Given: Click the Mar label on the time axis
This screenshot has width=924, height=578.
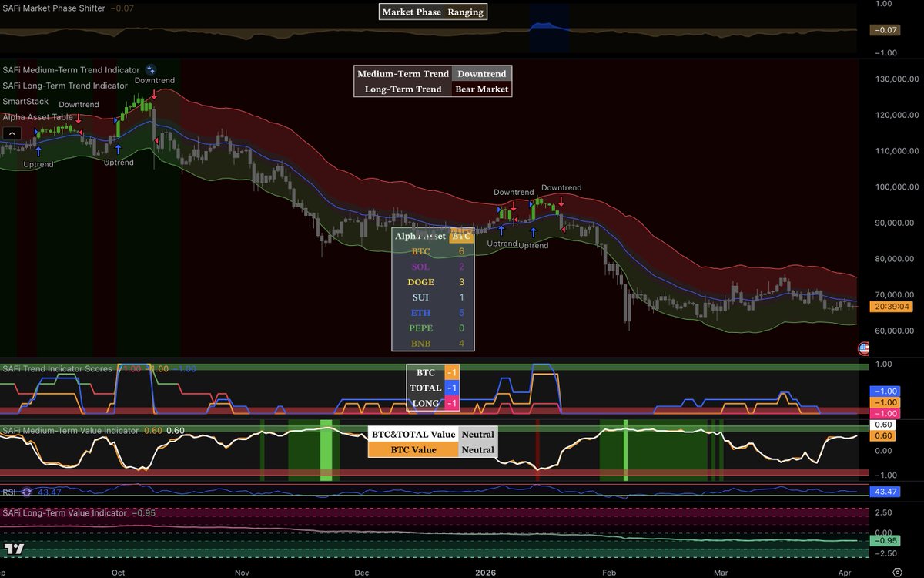Looking at the screenshot, I should (720, 573).
